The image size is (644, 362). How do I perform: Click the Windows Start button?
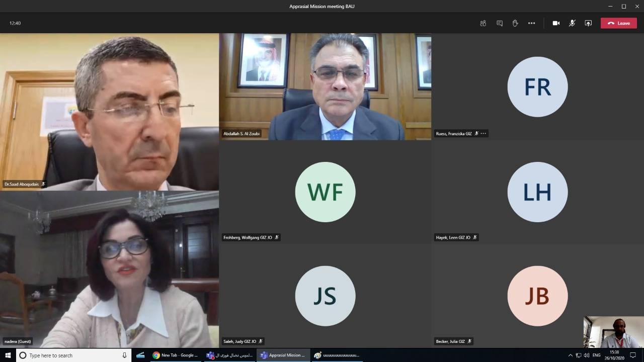click(x=8, y=355)
